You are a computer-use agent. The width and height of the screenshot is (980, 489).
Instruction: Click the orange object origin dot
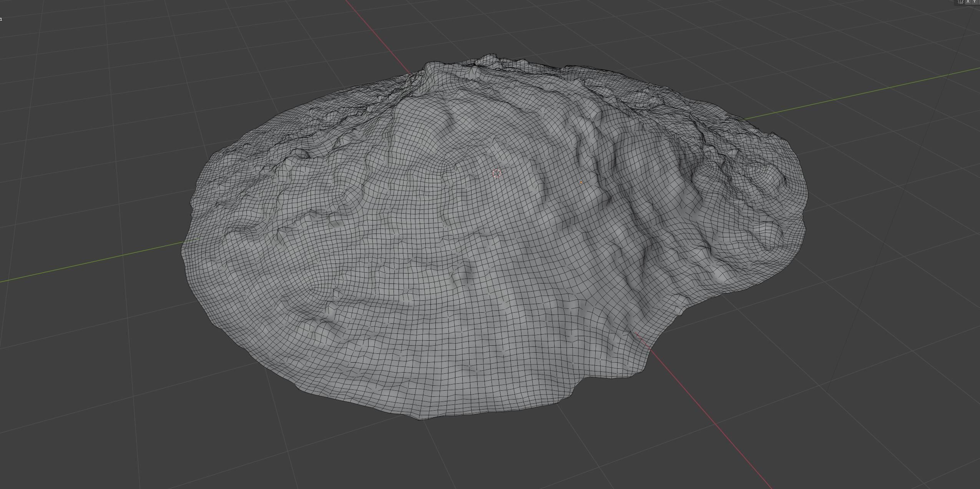(x=581, y=182)
